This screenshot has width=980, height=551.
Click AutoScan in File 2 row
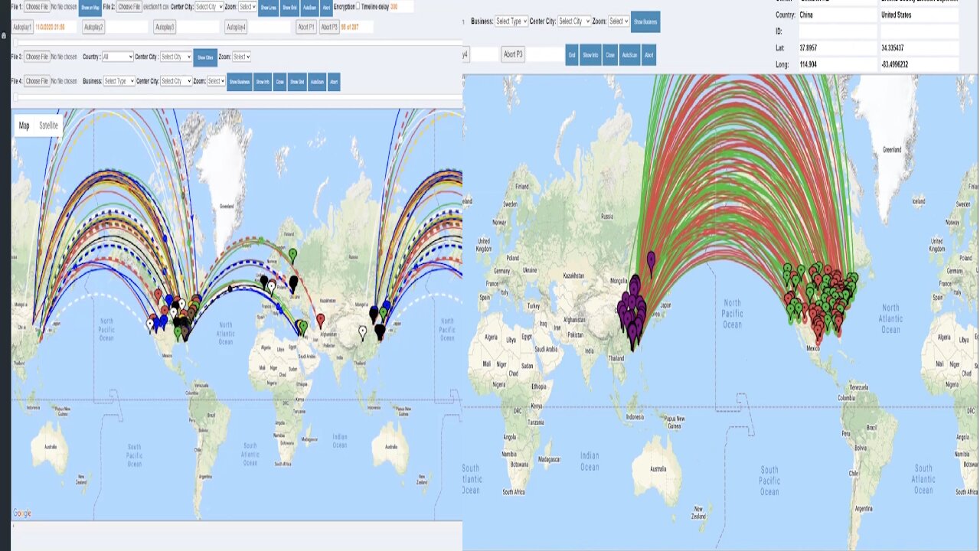[309, 8]
